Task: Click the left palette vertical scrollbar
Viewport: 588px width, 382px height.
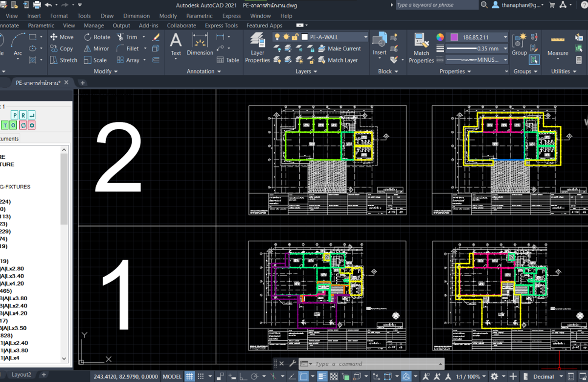Action: point(64,254)
